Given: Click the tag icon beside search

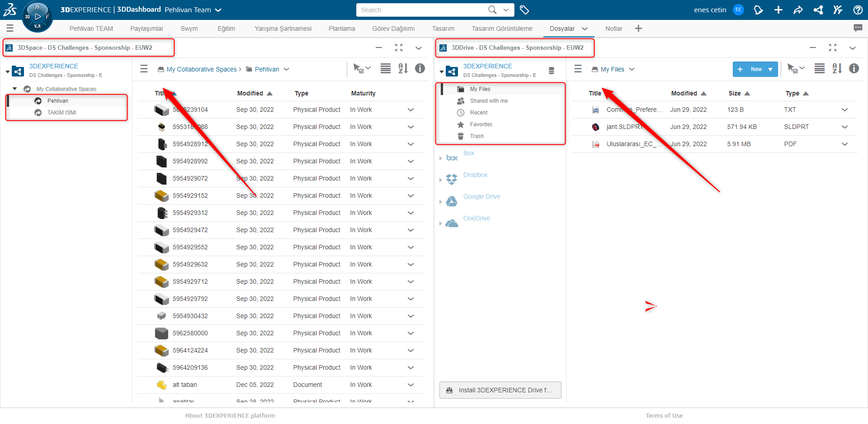Looking at the screenshot, I should coord(524,10).
